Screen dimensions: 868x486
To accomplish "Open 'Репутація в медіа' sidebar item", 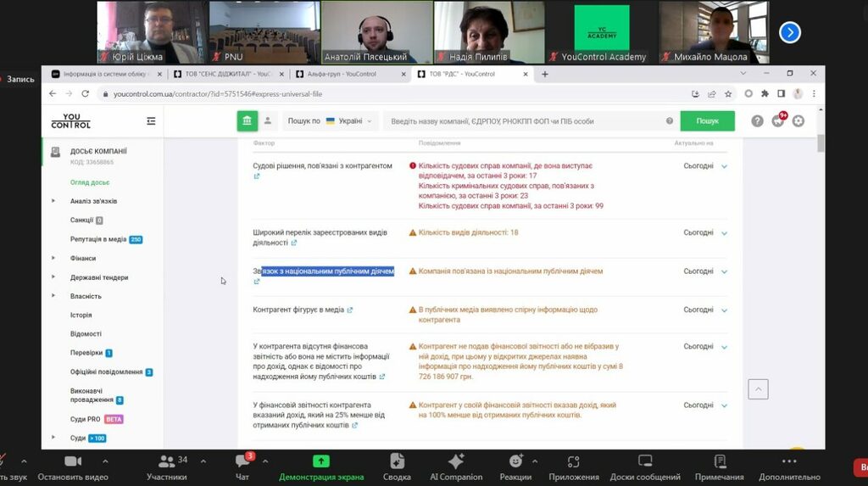I will coord(98,239).
